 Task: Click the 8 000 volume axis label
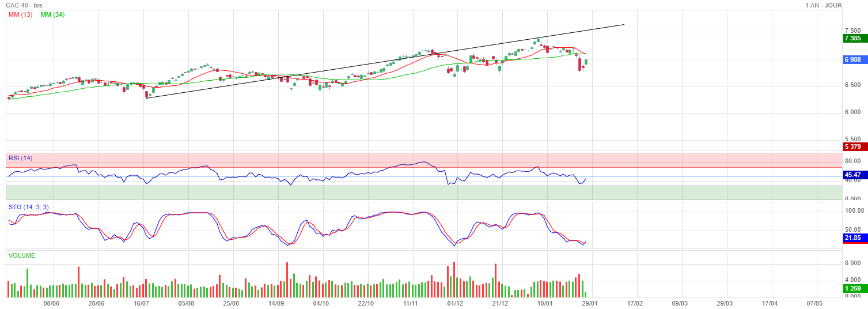(852, 263)
